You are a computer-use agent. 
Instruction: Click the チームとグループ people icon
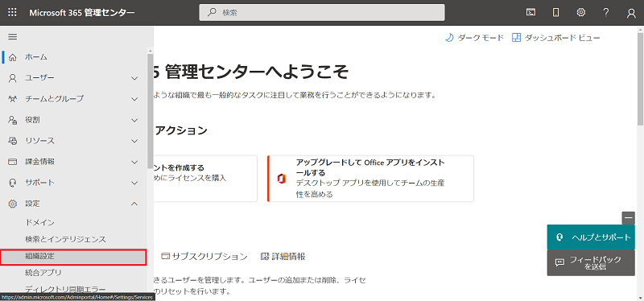click(x=13, y=99)
